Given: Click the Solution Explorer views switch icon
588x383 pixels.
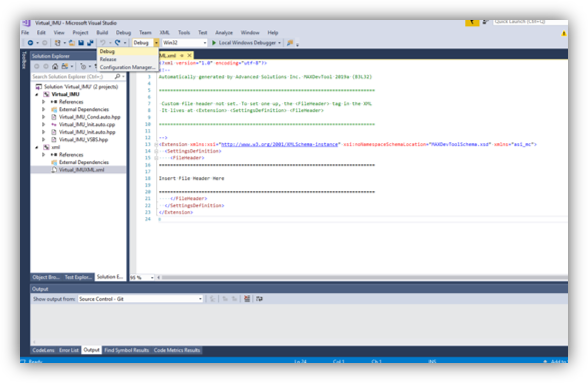Looking at the screenshot, I should [x=65, y=66].
